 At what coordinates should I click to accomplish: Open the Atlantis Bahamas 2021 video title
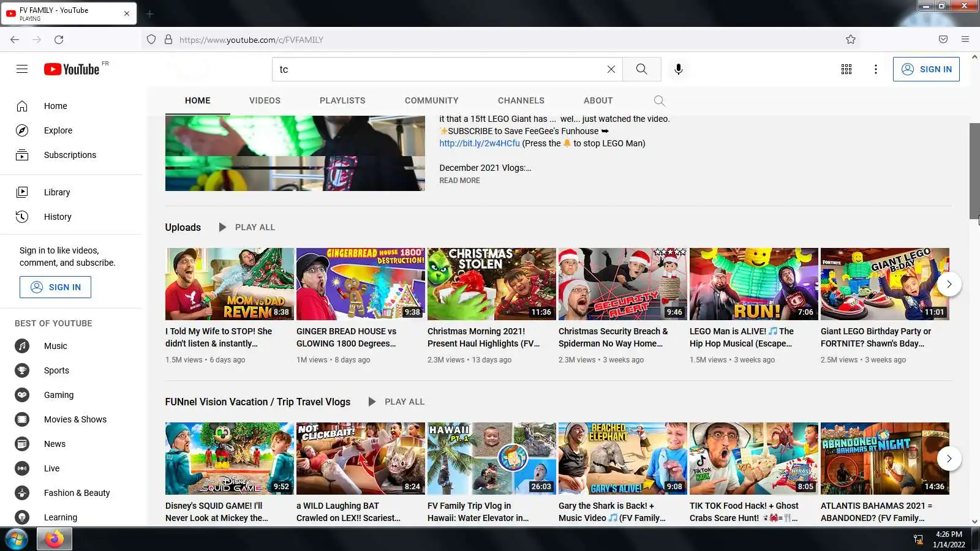[x=876, y=512]
